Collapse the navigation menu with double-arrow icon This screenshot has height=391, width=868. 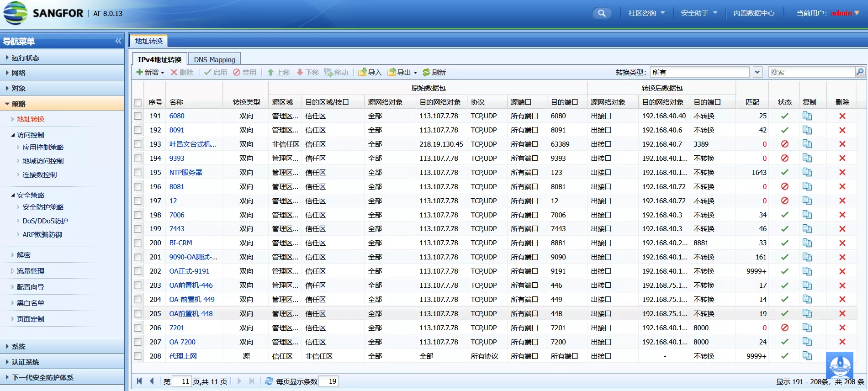(x=118, y=41)
